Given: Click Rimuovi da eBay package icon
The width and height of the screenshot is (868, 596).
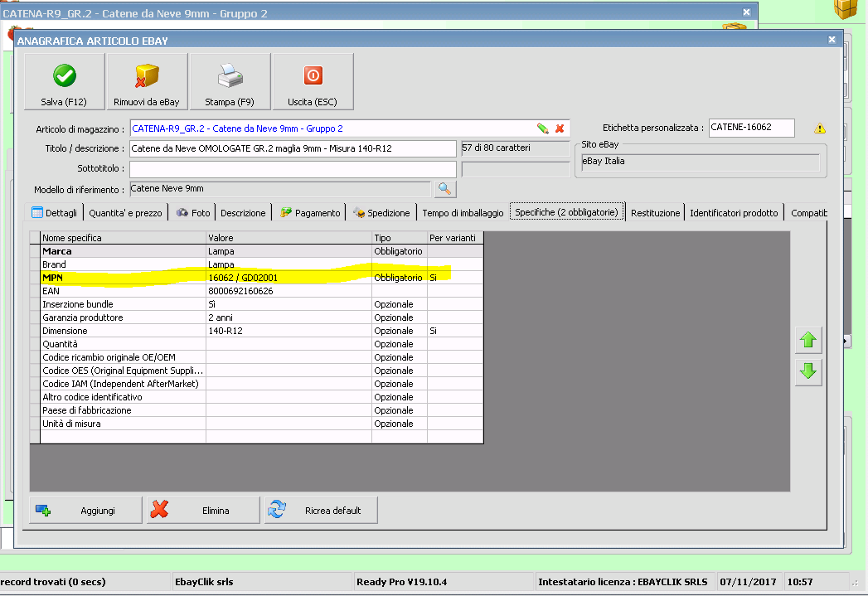Looking at the screenshot, I should 147,76.
